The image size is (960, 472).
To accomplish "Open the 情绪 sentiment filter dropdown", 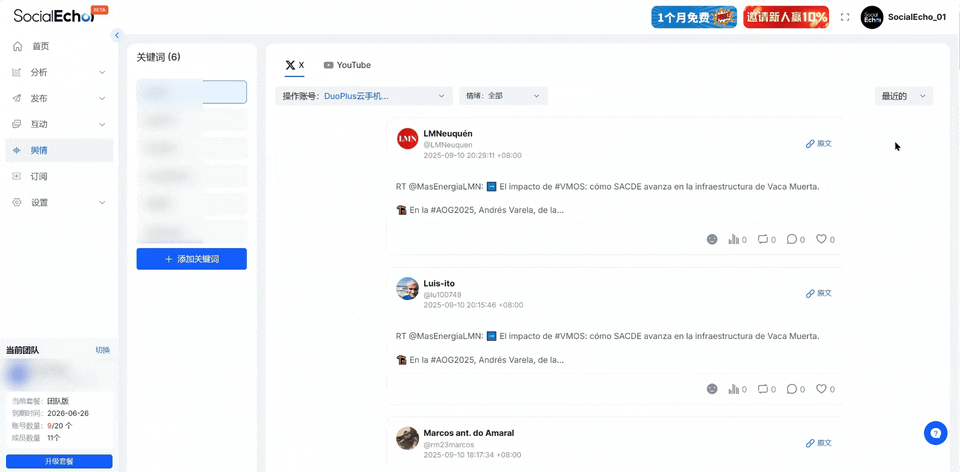I will click(503, 96).
